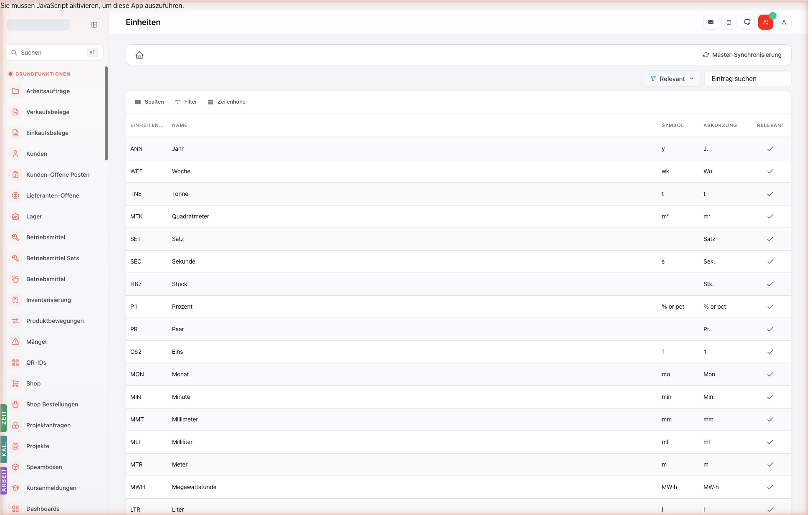The height and width of the screenshot is (515, 812).
Task: Click the Kursanmeldungen graduation cap icon
Action: (x=15, y=488)
